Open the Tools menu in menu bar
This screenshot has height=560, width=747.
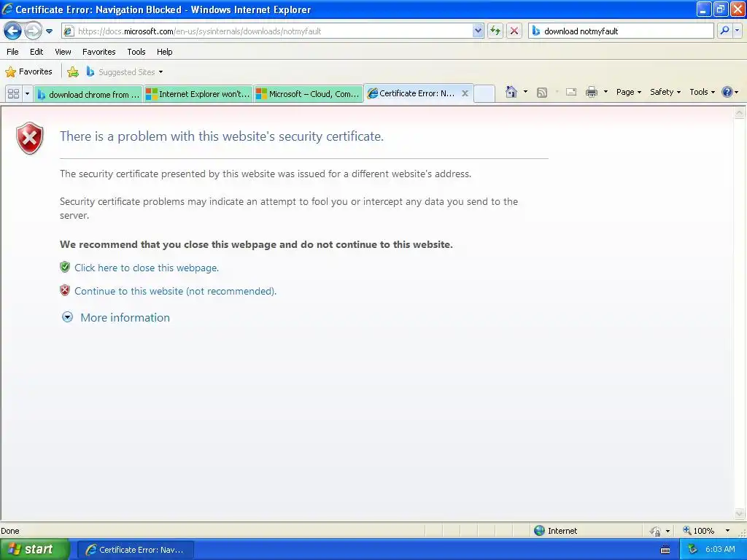tap(136, 52)
